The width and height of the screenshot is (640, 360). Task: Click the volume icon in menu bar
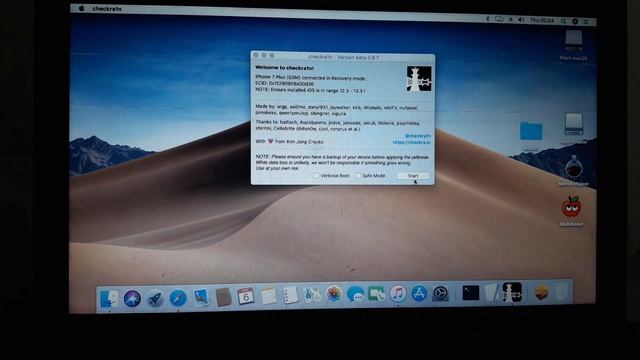click(x=521, y=20)
